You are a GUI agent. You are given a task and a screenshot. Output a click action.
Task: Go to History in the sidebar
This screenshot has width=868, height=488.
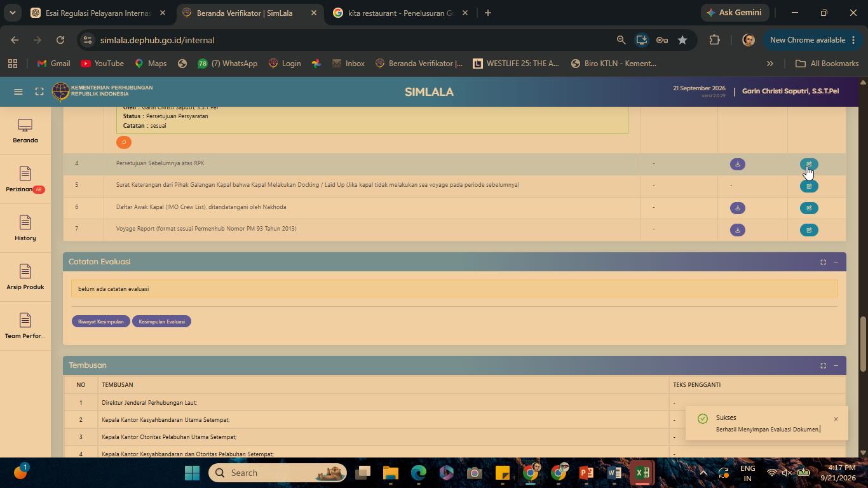coord(25,229)
